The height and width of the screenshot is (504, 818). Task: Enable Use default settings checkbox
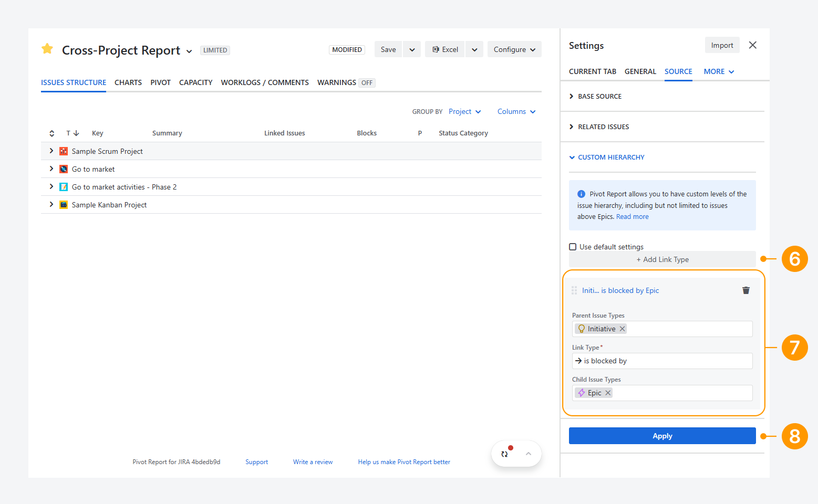(573, 247)
